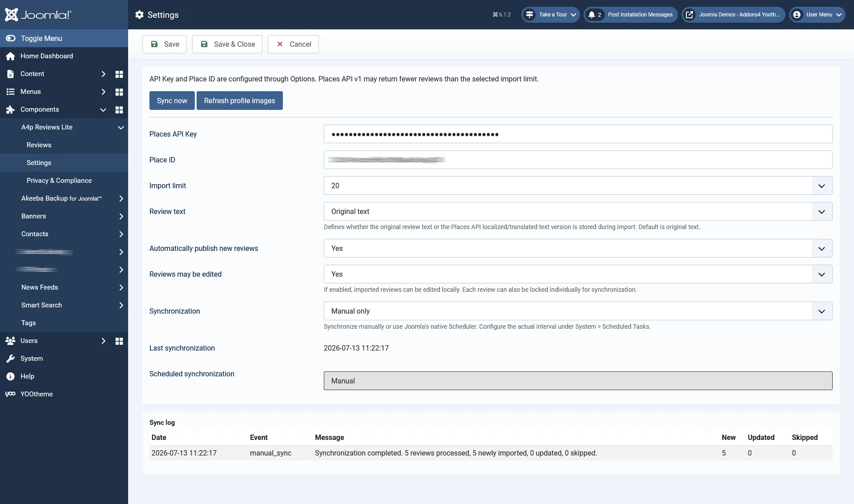Click the Content file icon

10,74
